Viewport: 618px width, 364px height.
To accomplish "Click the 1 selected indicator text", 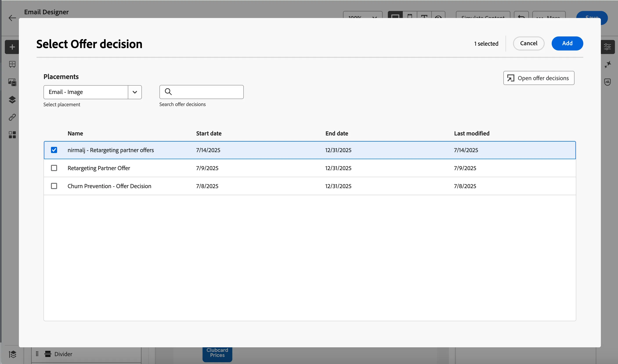I will tap(486, 44).
